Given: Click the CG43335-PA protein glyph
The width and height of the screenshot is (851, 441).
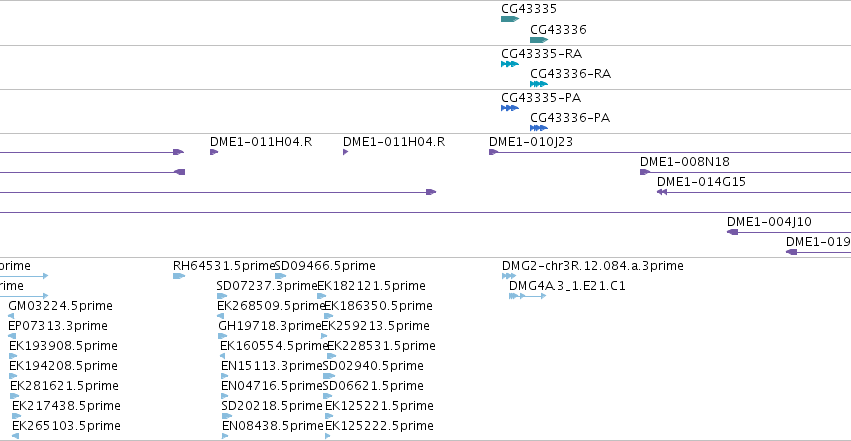Looking at the screenshot, I should click(510, 108).
